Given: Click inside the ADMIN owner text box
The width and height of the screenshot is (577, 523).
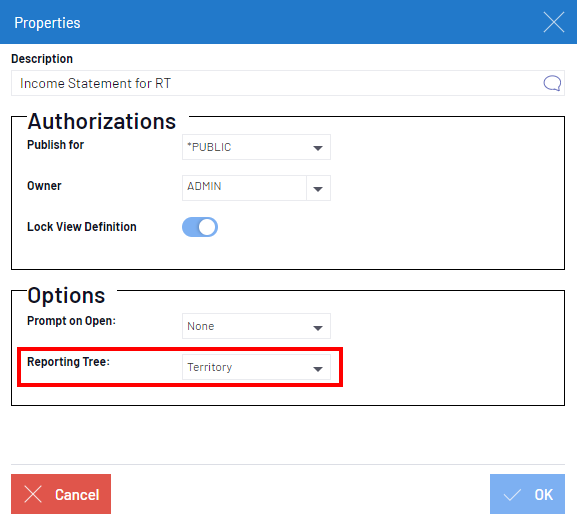Looking at the screenshot, I should (244, 188).
